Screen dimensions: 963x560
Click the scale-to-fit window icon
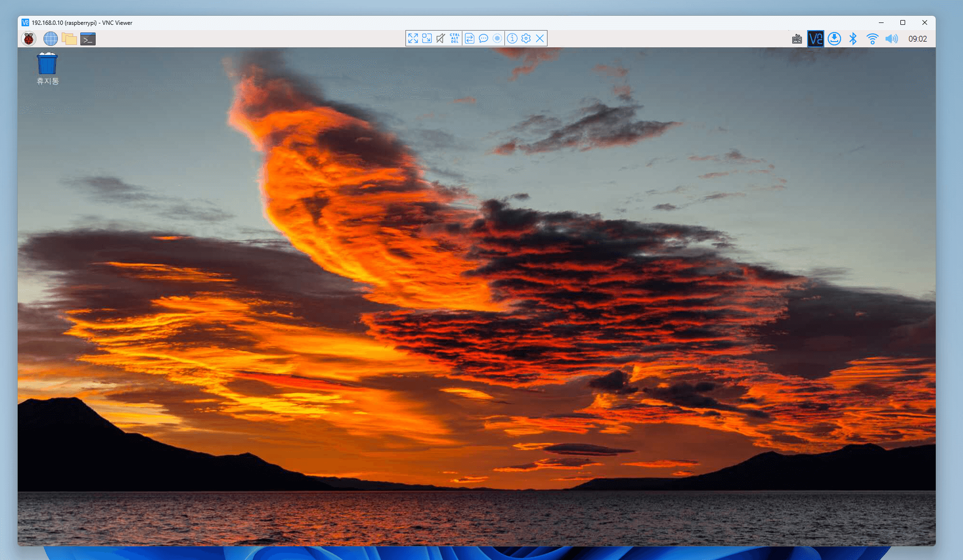tap(427, 39)
